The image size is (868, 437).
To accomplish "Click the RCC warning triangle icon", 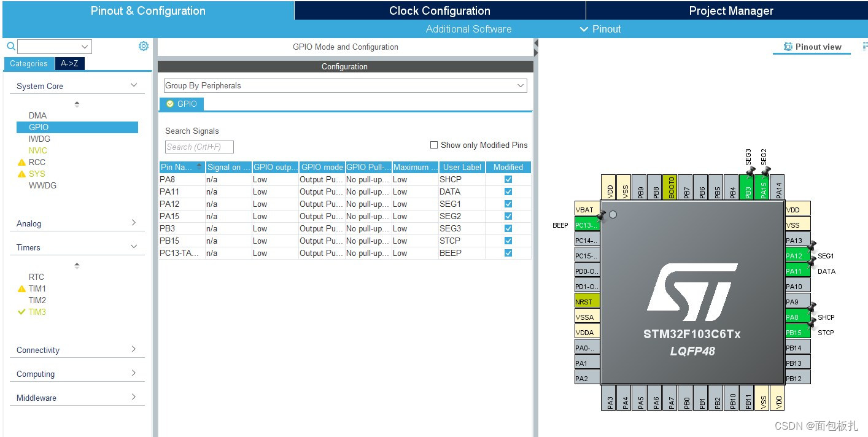I will 21,162.
